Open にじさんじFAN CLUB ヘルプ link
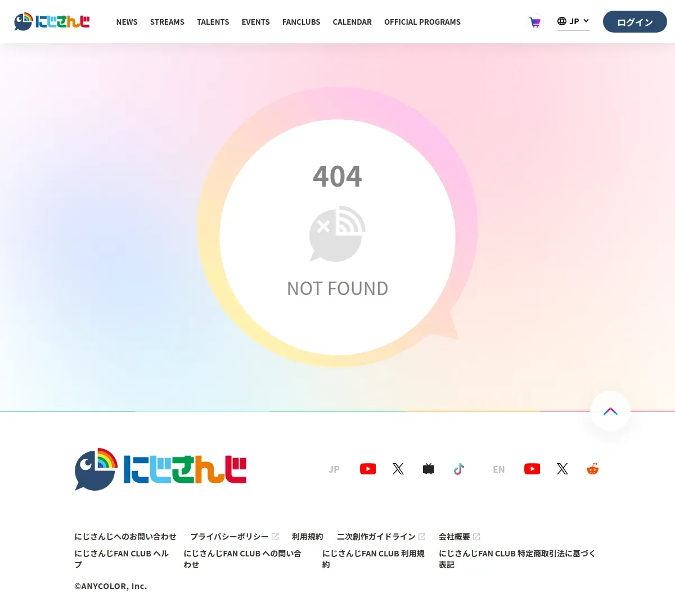This screenshot has width=675, height=616. (x=122, y=559)
